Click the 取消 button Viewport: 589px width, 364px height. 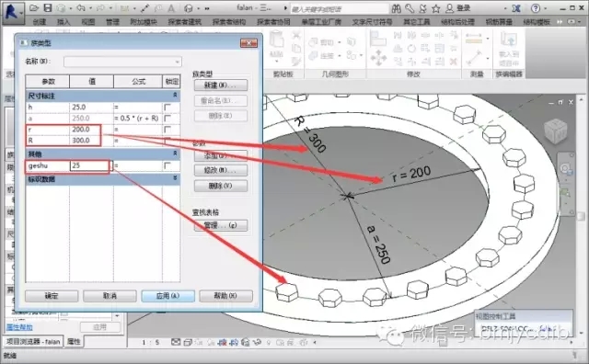(x=110, y=296)
